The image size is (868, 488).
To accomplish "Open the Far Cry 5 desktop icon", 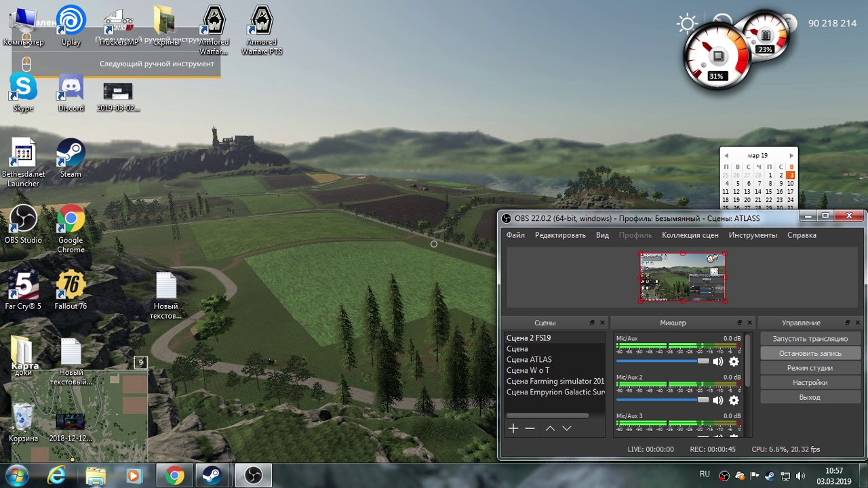I will (x=23, y=290).
